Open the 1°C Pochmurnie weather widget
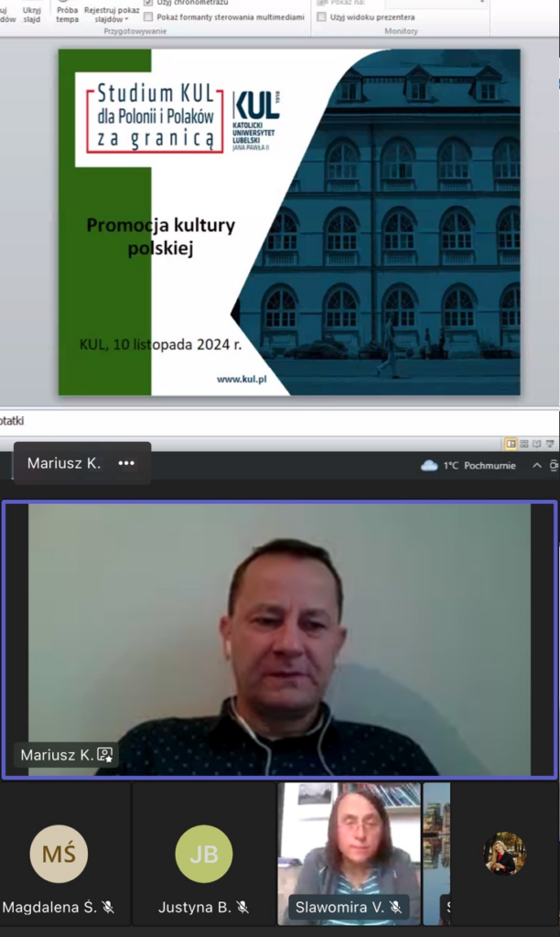Image resolution: width=560 pixels, height=937 pixels. pyautogui.click(x=468, y=466)
